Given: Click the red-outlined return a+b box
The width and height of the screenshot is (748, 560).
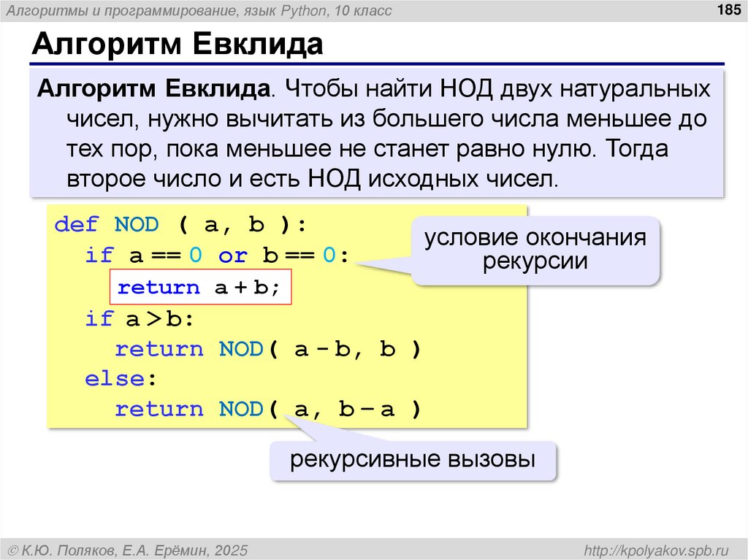Looking at the screenshot, I should point(201,286).
